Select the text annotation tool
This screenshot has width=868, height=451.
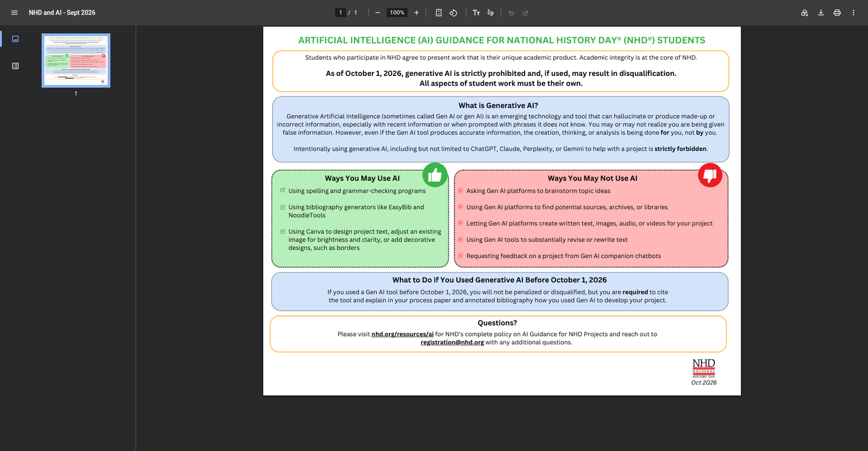[x=476, y=12]
